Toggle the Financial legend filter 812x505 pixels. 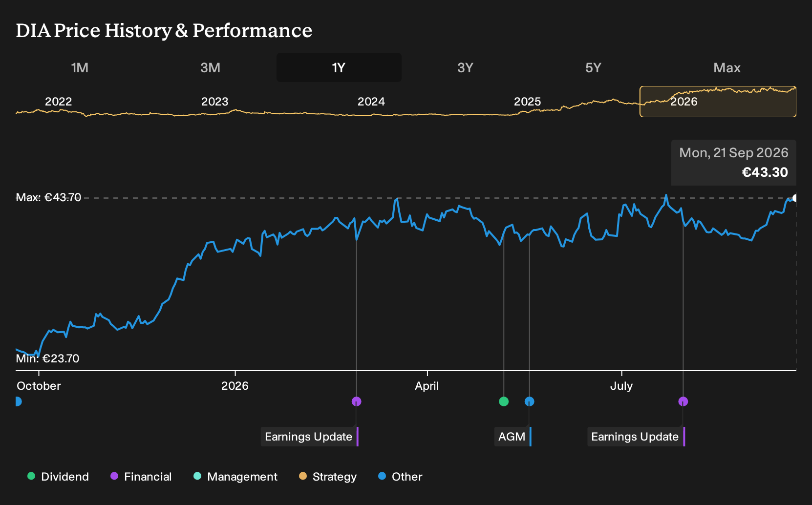(141, 477)
